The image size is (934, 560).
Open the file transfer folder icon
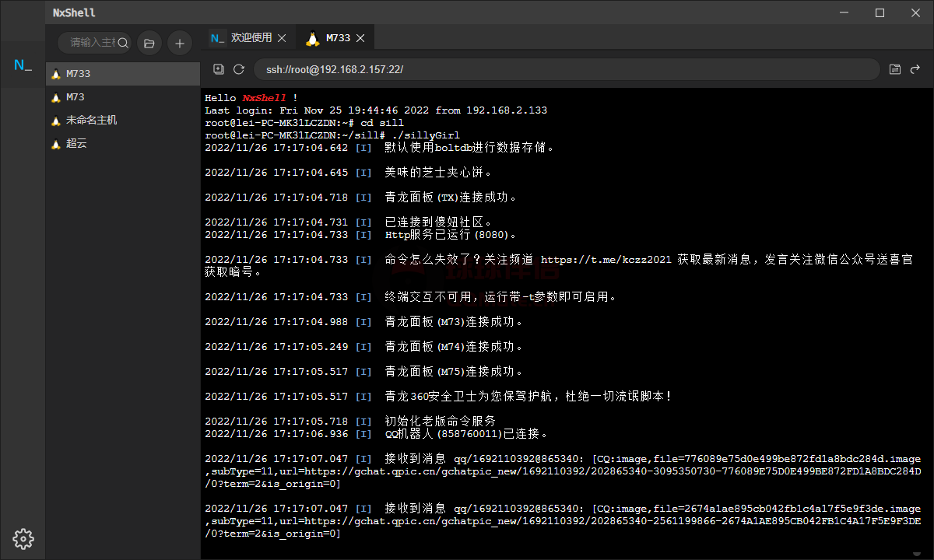click(895, 69)
